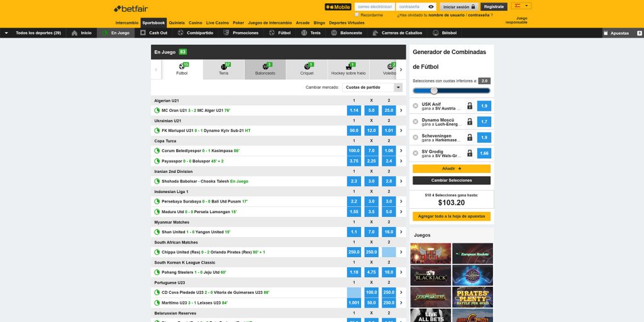
Task: Adjust the cuotas inferiores slider handle
Action: point(434,91)
